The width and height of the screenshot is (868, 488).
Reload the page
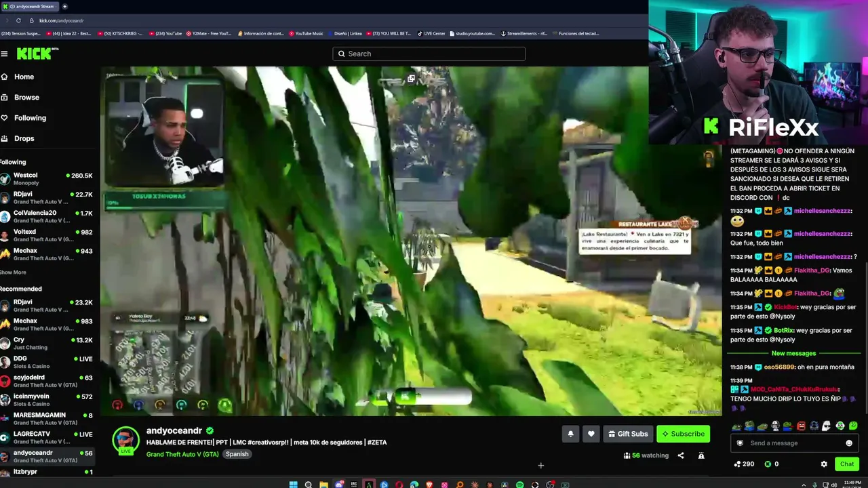point(18,20)
